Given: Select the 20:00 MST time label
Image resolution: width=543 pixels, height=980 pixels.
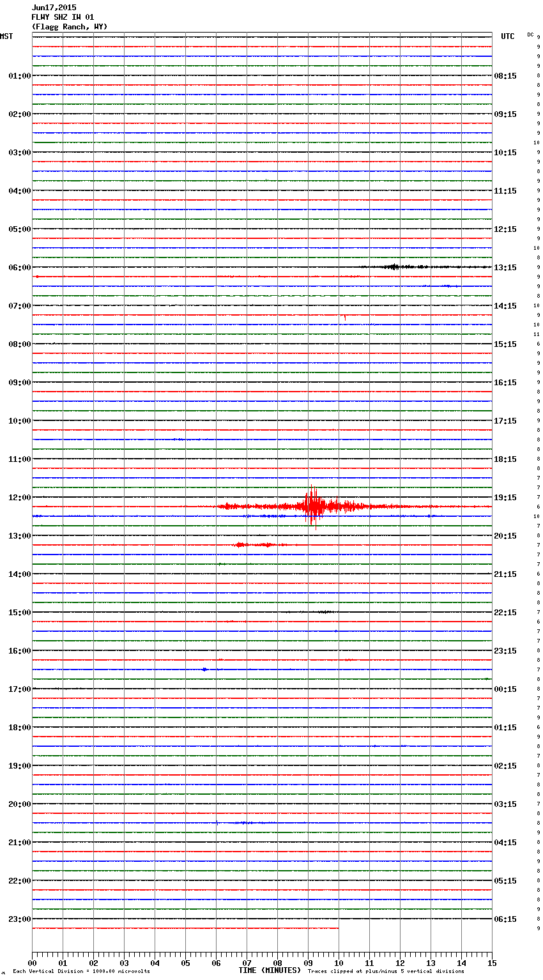Looking at the screenshot, I should point(20,804).
